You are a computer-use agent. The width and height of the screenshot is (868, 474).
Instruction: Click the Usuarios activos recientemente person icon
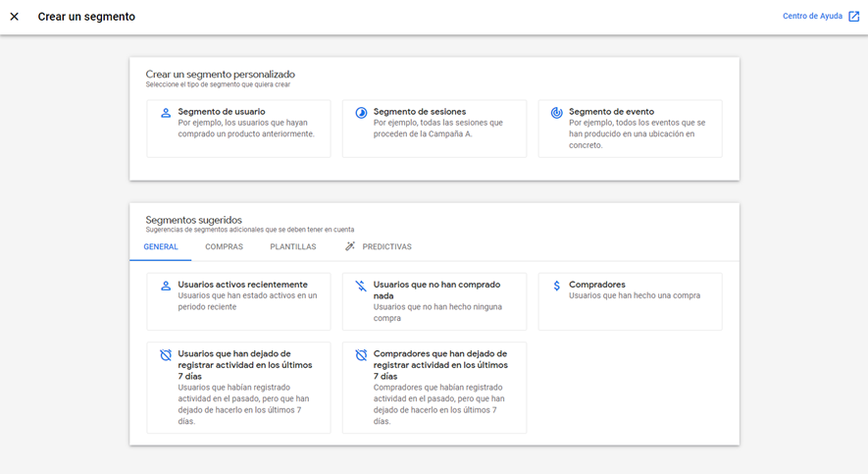166,287
